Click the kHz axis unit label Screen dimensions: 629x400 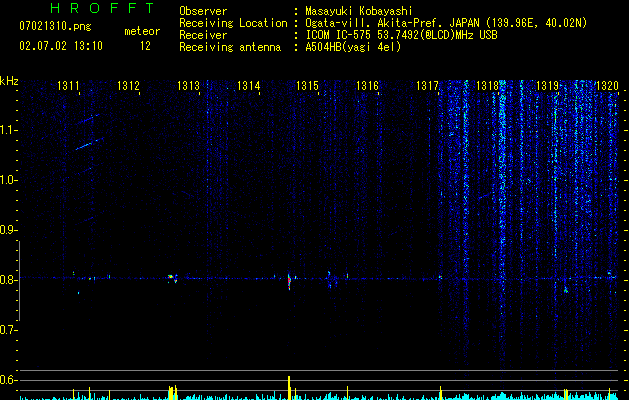pyautogui.click(x=9, y=81)
